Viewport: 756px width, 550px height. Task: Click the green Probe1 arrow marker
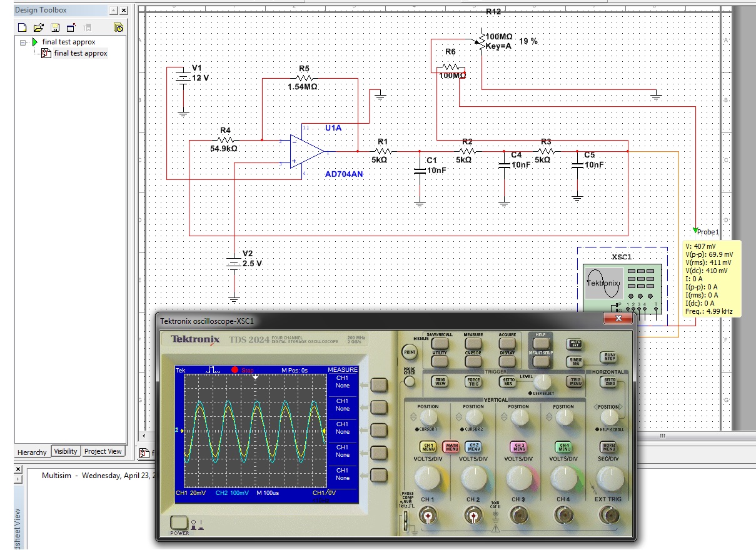tap(695, 231)
